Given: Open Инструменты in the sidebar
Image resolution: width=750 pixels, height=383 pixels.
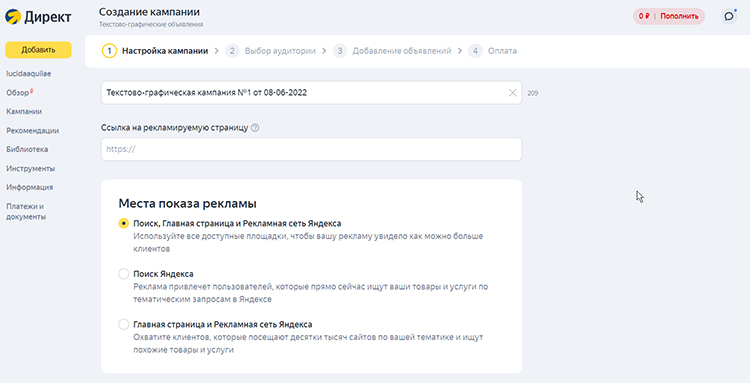Looking at the screenshot, I should pyautogui.click(x=31, y=168).
